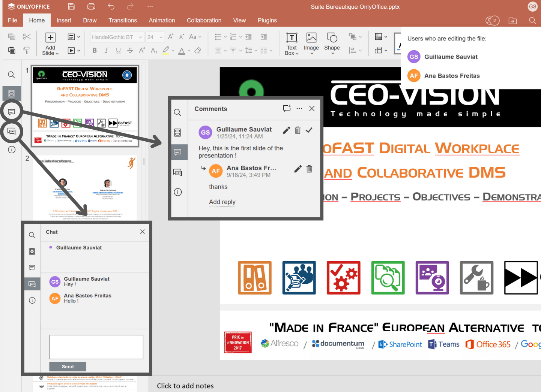Click the Add reply link
This screenshot has height=392, width=541.
[x=222, y=202]
